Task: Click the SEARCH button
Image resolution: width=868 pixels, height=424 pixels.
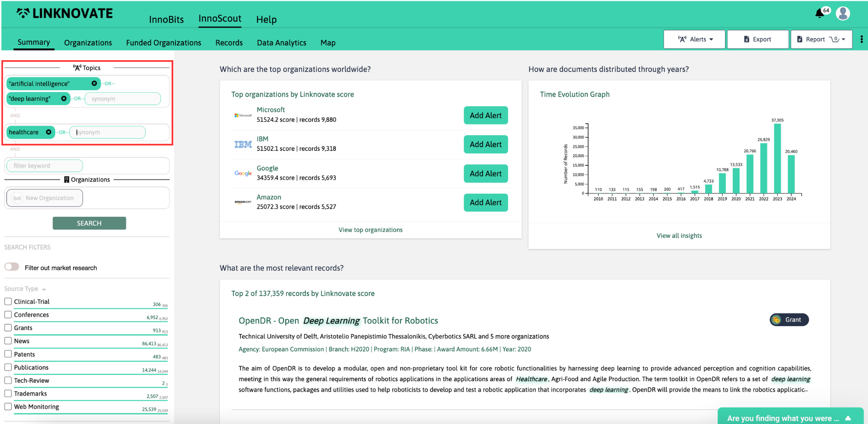Action: click(89, 223)
